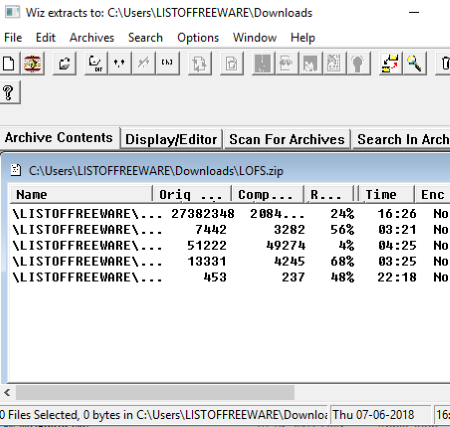
Task: Click the colored disk transfer arrows icon
Action: (390, 63)
